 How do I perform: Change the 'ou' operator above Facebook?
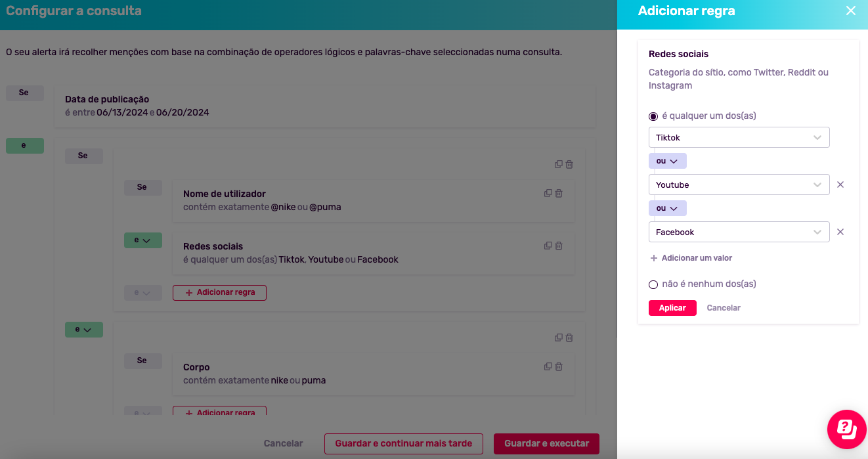(x=667, y=208)
